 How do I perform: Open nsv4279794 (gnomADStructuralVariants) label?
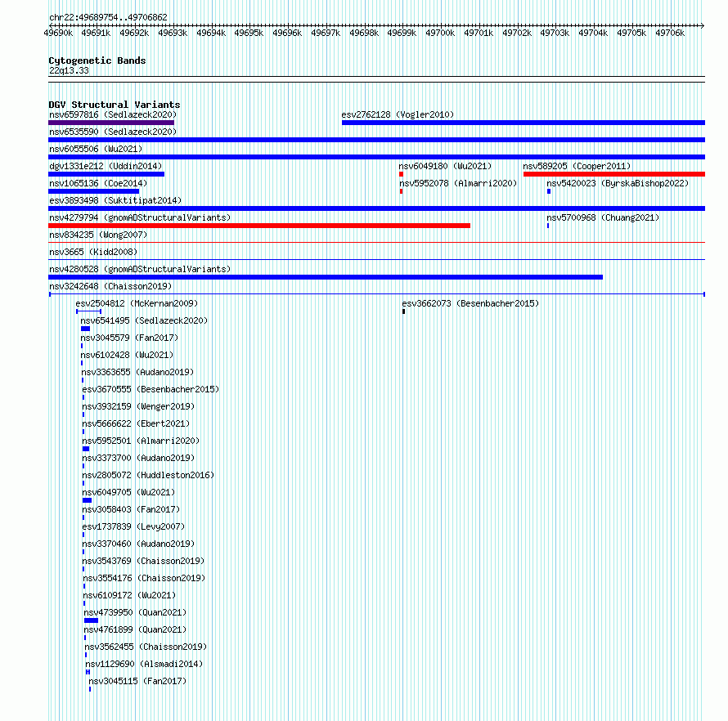pos(140,217)
